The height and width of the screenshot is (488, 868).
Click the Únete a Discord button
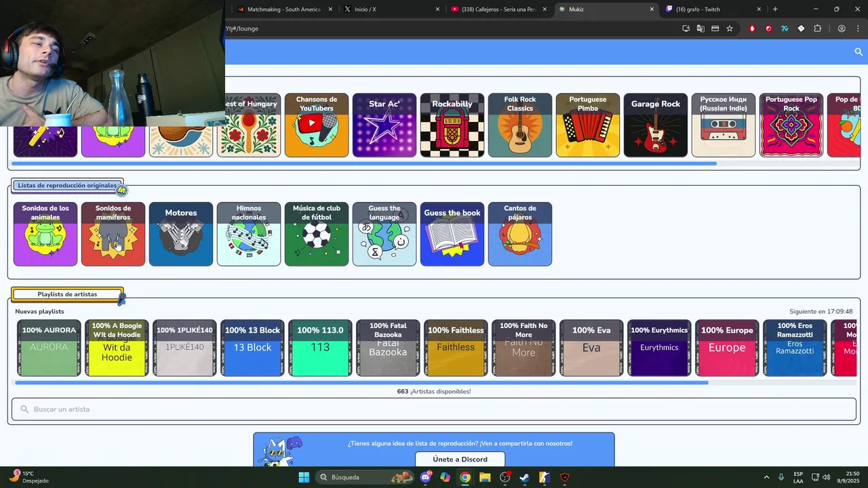tap(460, 459)
